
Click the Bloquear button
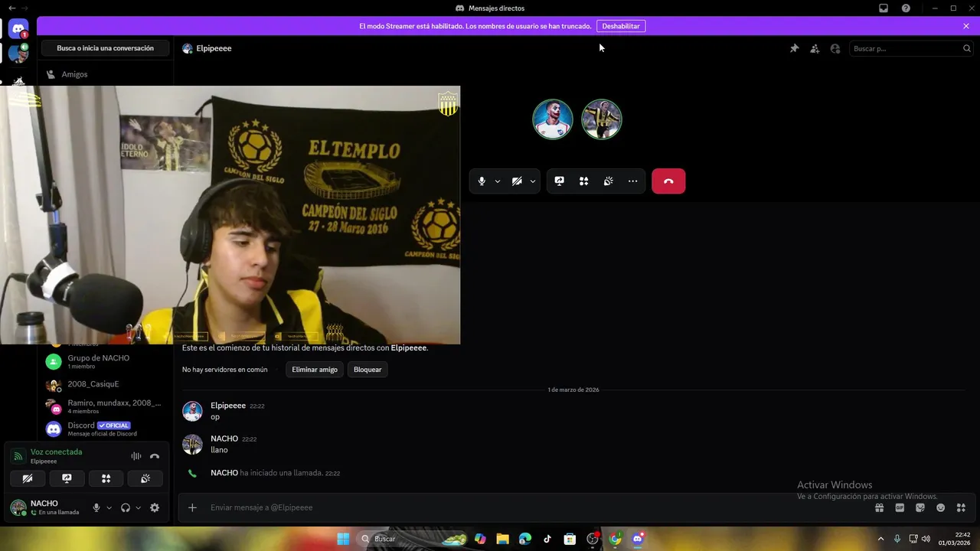(367, 370)
